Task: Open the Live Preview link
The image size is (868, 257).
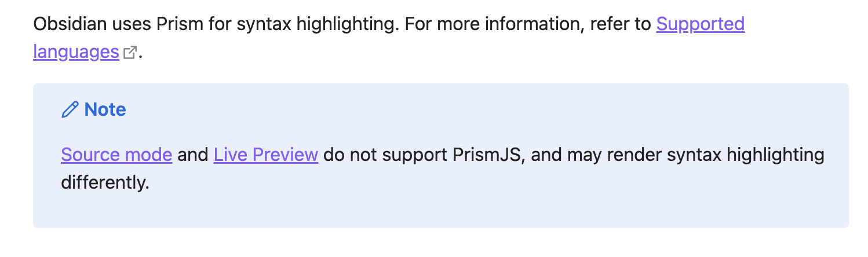Action: (266, 155)
